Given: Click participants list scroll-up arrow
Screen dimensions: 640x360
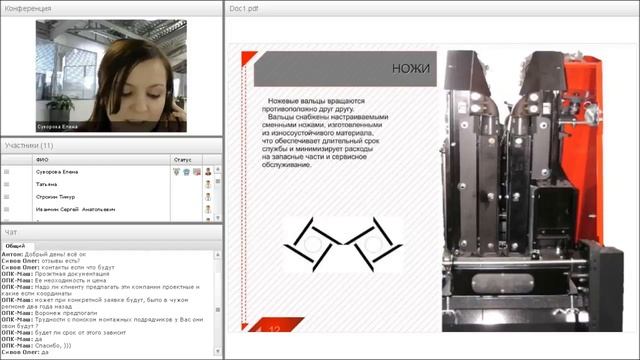Looking at the screenshot, I should (x=218, y=169).
